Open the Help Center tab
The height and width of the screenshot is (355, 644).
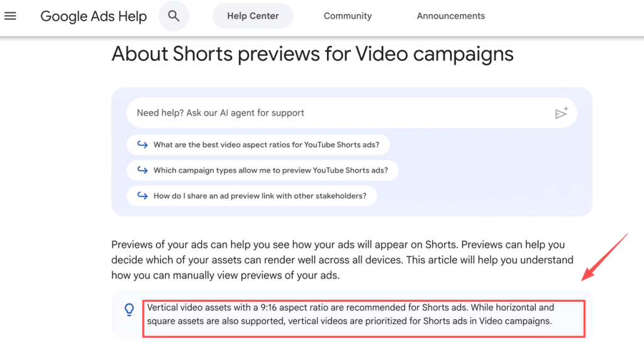point(253,16)
